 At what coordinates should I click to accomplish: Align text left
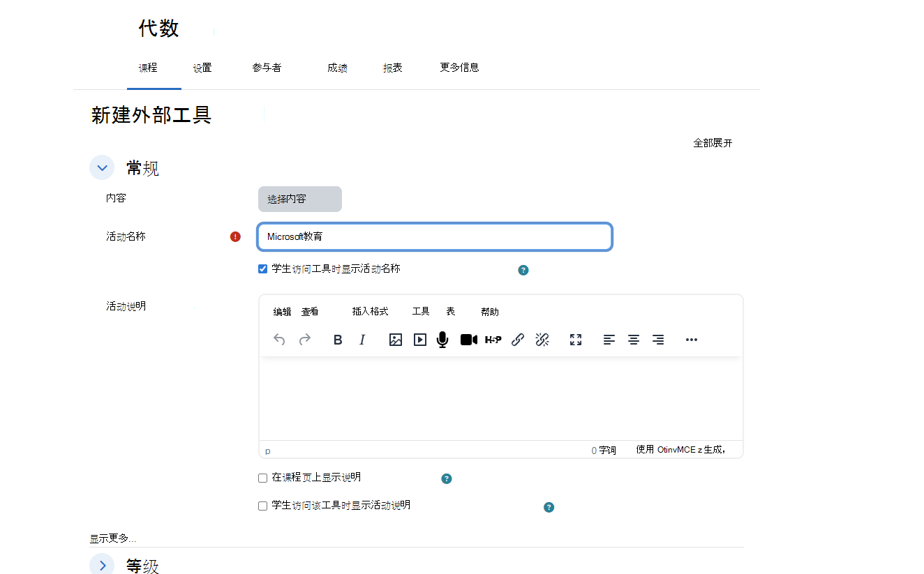click(609, 340)
